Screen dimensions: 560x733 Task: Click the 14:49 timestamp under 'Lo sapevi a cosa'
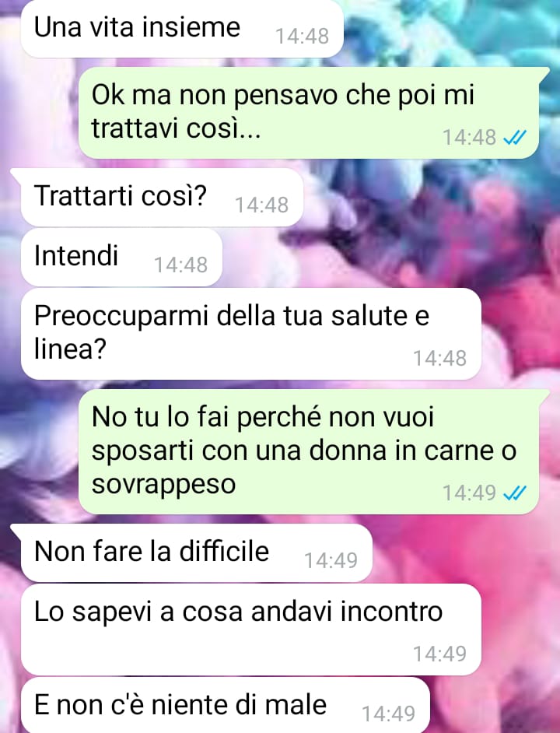[440, 654]
